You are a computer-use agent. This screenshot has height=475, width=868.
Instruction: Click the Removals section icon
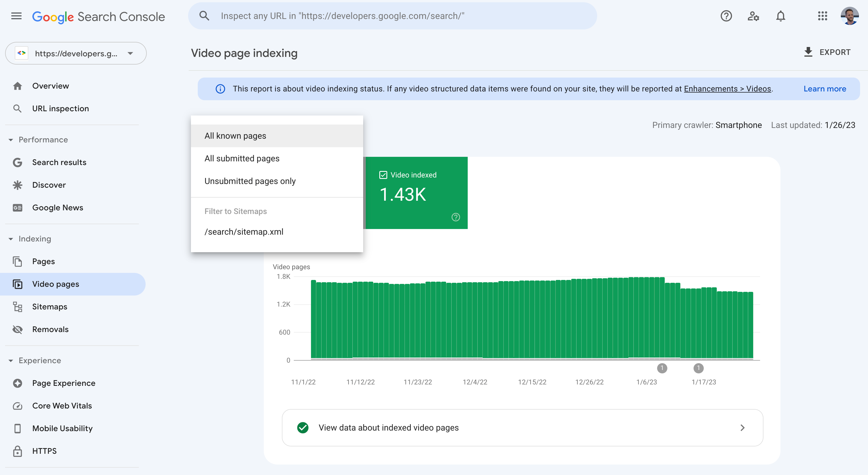click(x=17, y=329)
